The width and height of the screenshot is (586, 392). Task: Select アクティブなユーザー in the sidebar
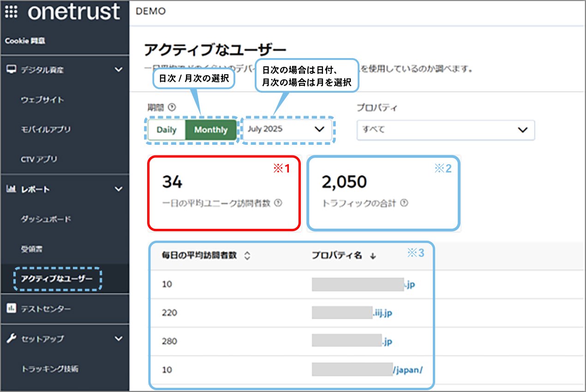(57, 279)
